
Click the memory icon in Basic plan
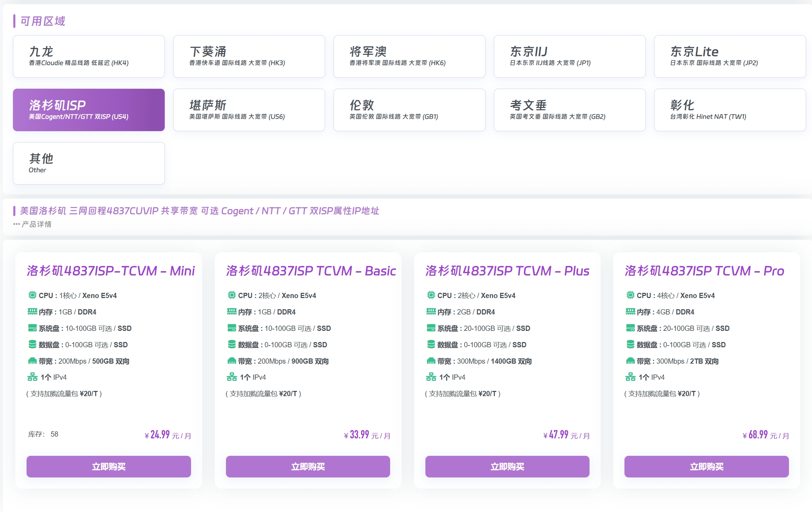(232, 311)
